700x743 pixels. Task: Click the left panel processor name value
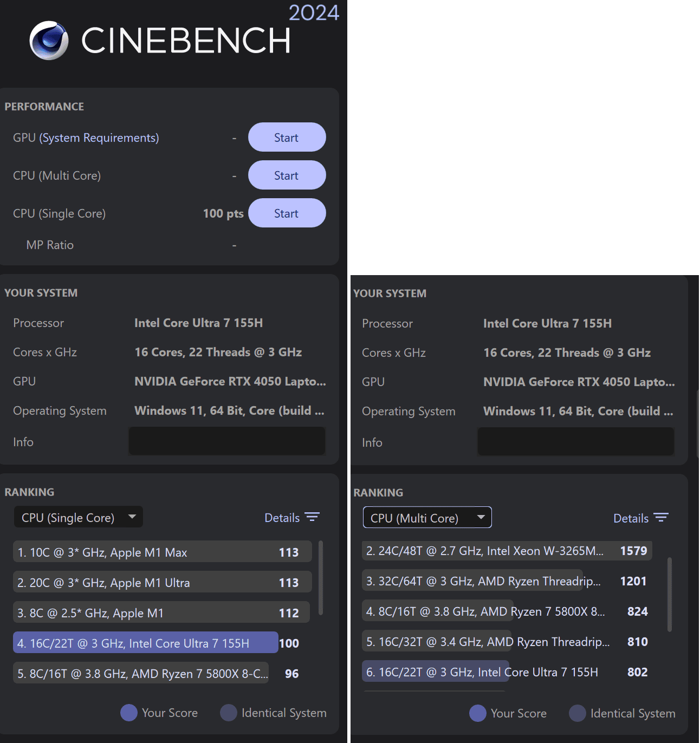coord(198,323)
